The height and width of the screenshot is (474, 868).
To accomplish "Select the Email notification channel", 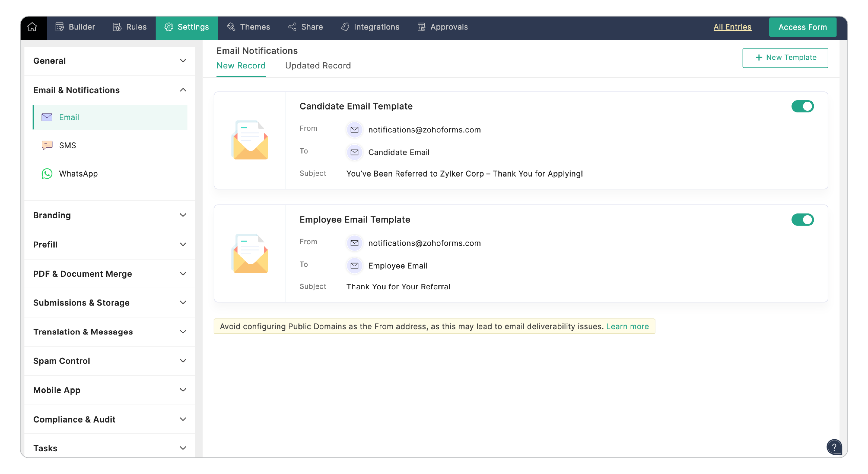I will pos(69,117).
